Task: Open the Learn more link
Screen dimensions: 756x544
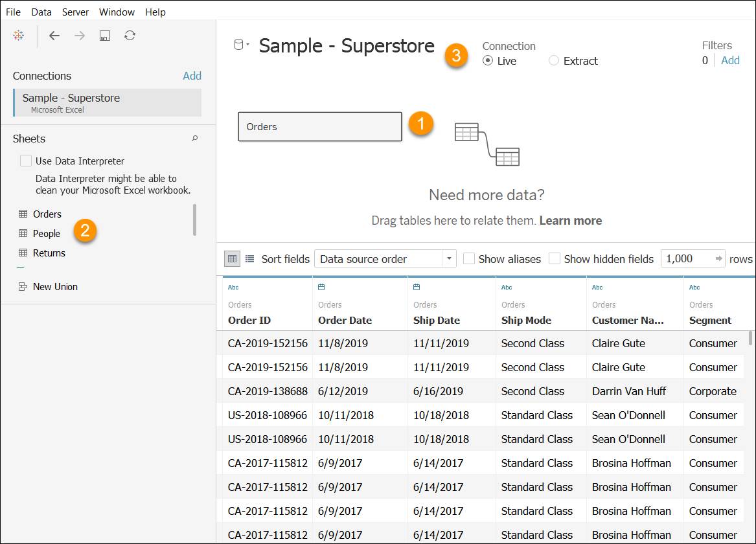Action: pos(570,221)
